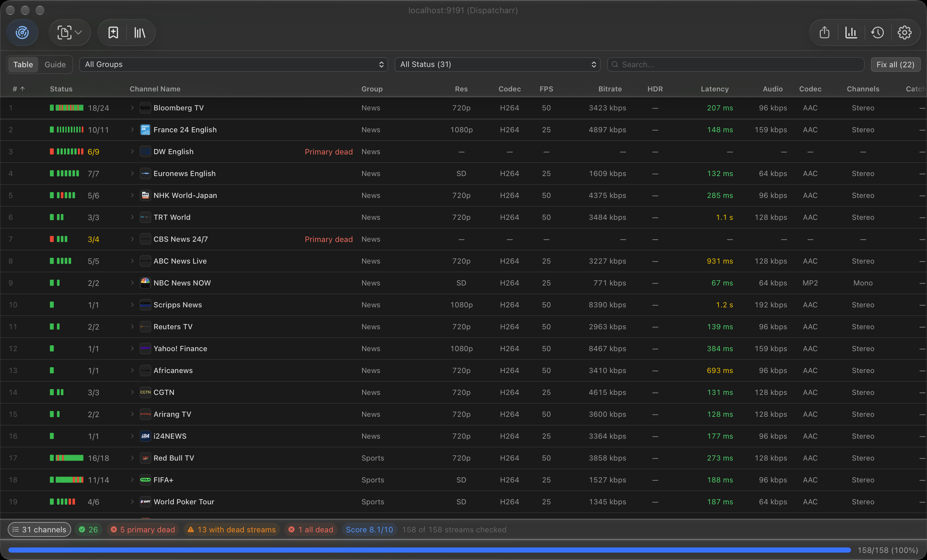Click the FIFA+ channel logo
The width and height of the screenshot is (927, 560).
click(145, 480)
